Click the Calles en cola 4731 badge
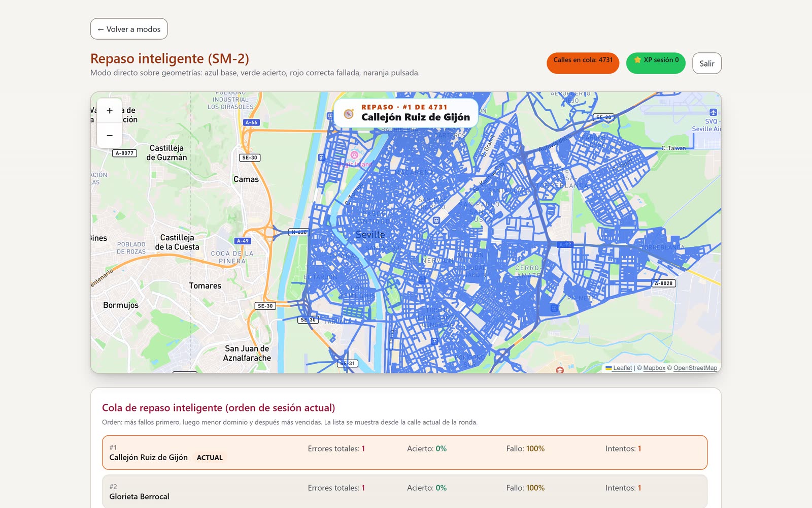 click(x=583, y=63)
